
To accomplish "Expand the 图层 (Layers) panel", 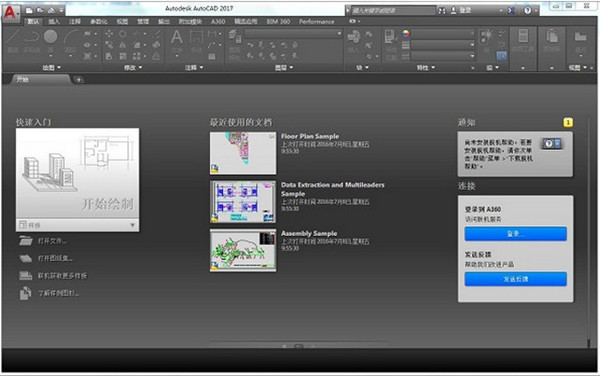I will coord(284,68).
